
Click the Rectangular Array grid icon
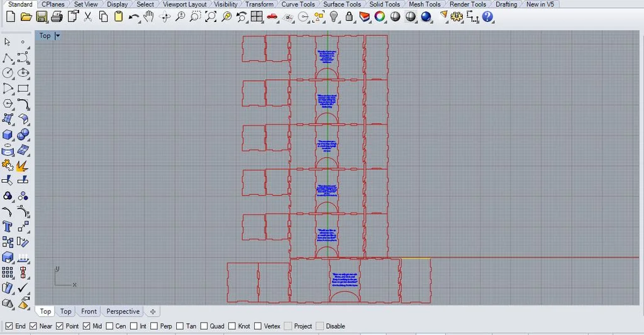[8, 273]
